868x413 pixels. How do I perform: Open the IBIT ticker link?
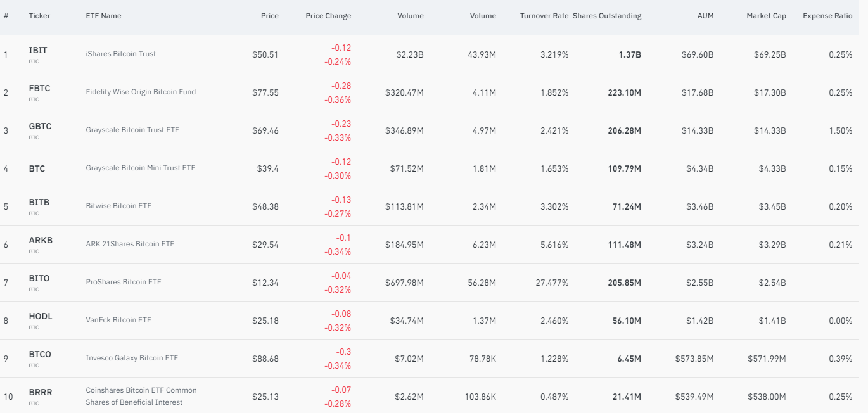pyautogui.click(x=38, y=50)
